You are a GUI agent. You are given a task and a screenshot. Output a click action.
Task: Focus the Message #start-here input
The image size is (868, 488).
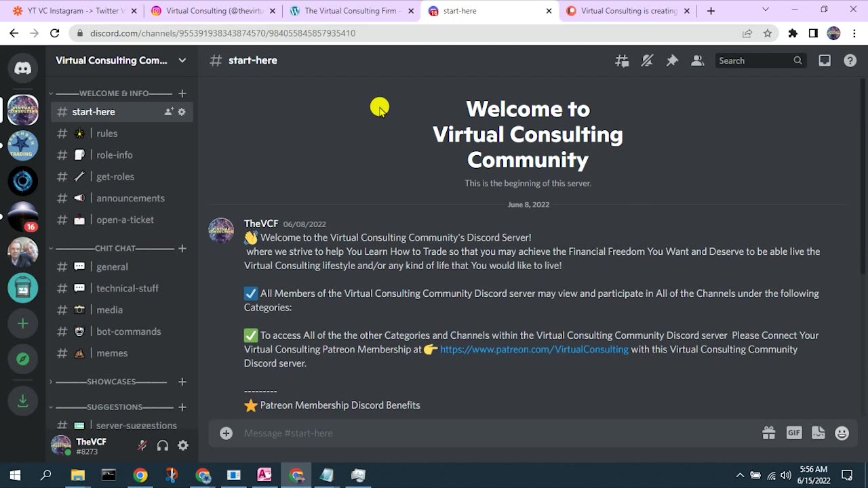[x=498, y=433]
